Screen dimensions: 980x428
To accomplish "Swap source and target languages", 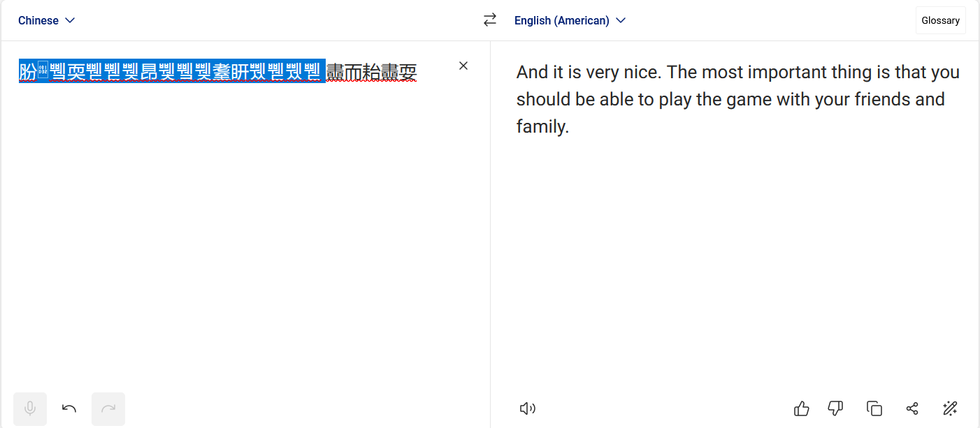I will (x=490, y=20).
